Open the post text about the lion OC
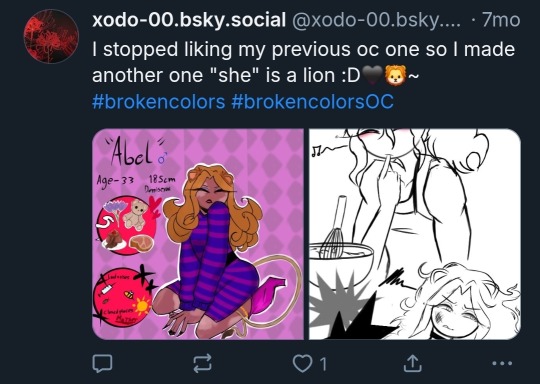540x384 pixels. (304, 62)
